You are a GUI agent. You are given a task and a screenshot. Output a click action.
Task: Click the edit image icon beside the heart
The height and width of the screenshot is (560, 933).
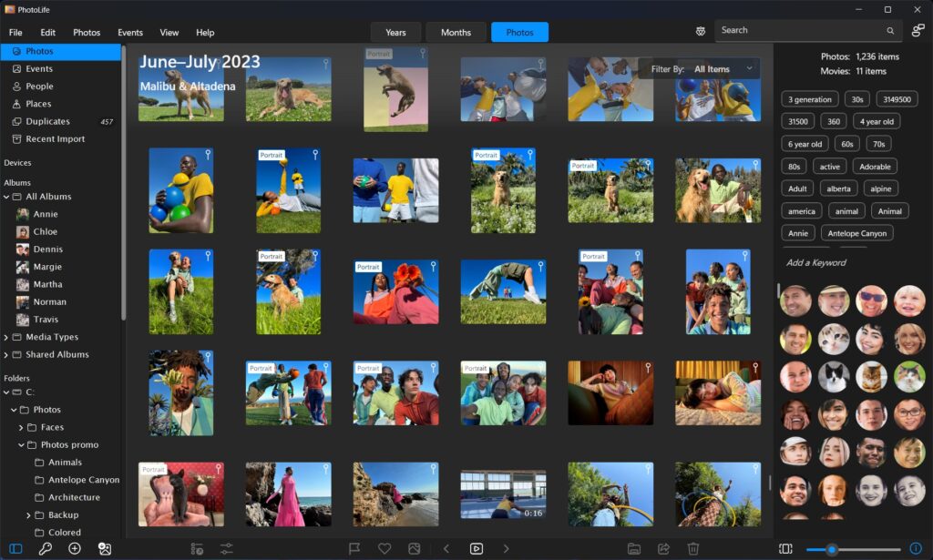pyautogui.click(x=415, y=549)
